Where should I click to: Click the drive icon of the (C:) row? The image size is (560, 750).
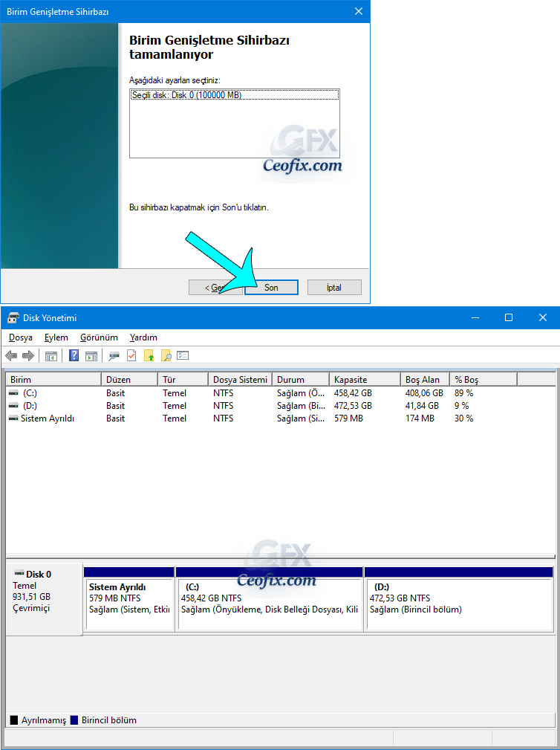[13, 392]
